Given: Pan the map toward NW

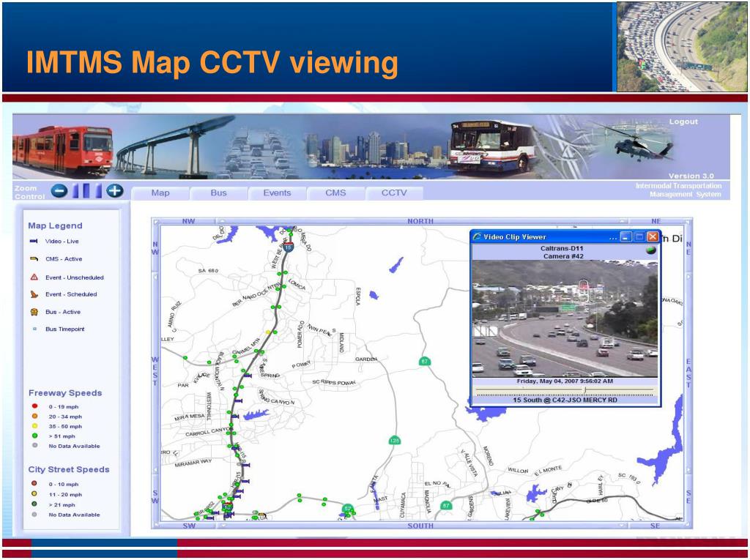Looking at the screenshot, I should point(188,221).
